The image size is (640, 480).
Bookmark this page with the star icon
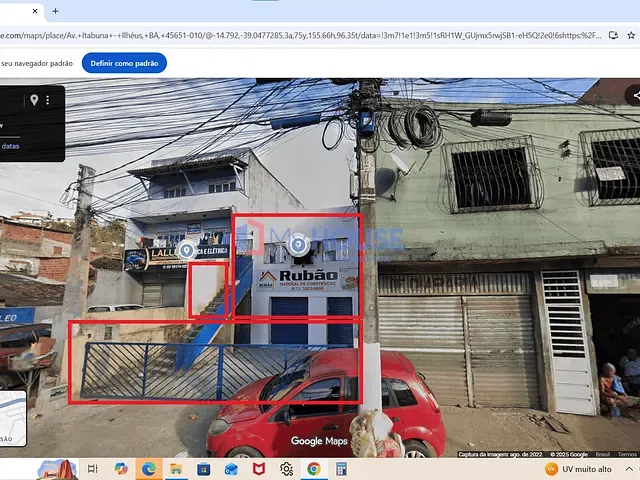coord(631,36)
